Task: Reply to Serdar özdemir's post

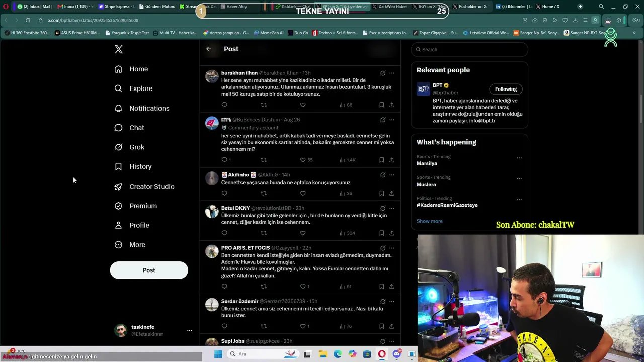Action: tap(224, 326)
